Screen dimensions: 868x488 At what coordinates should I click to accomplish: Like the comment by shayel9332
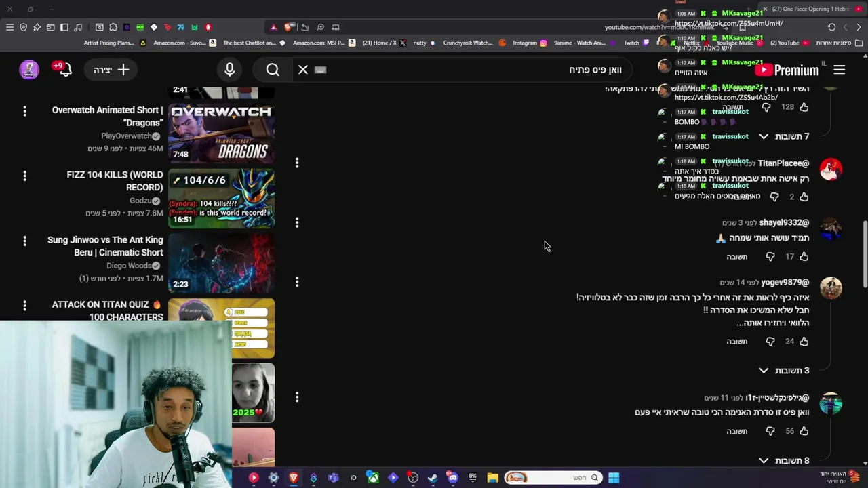pos(804,257)
